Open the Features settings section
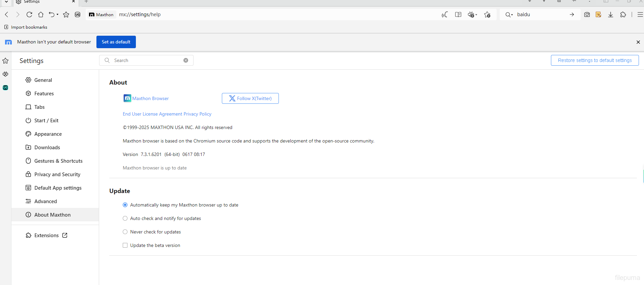644x285 pixels. coord(55,93)
